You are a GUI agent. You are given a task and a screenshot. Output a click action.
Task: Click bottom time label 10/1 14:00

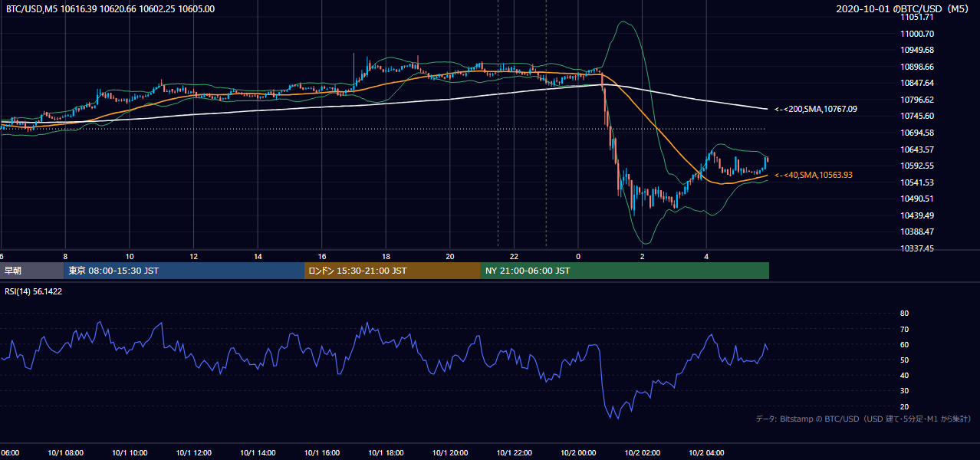tap(258, 453)
